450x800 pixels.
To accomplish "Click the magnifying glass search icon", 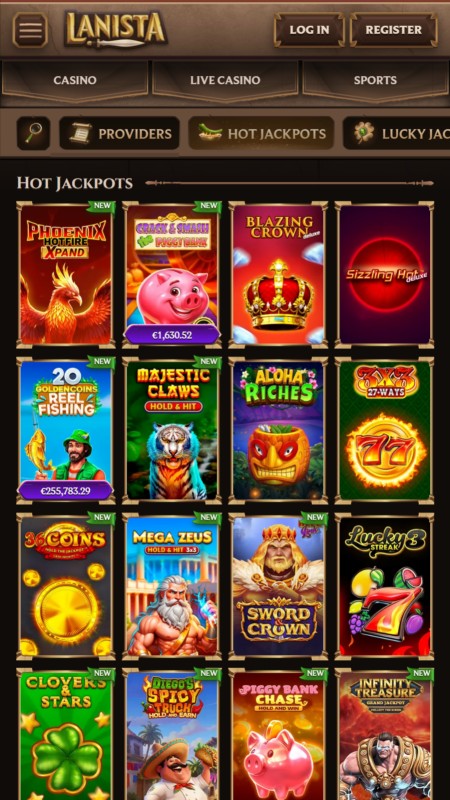I will (34, 133).
